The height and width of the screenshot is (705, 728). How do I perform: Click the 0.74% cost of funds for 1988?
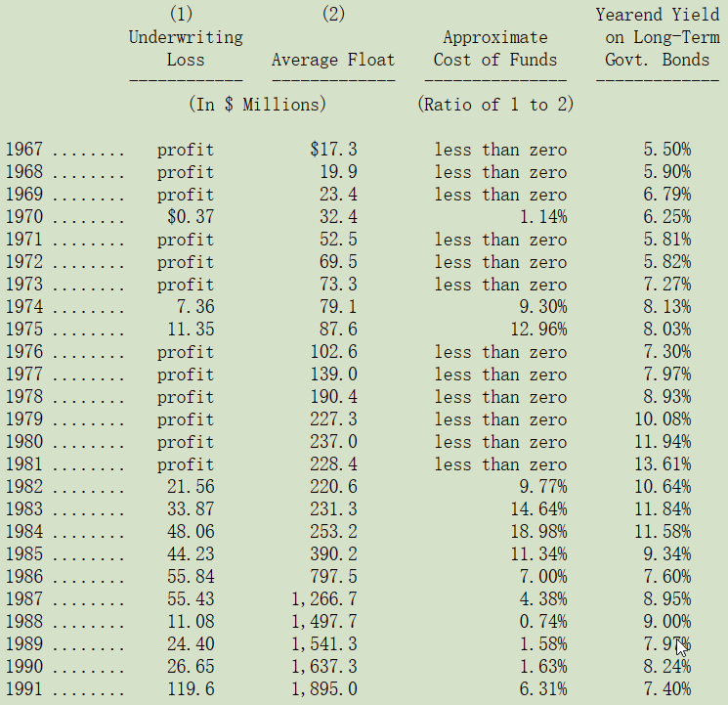click(543, 621)
